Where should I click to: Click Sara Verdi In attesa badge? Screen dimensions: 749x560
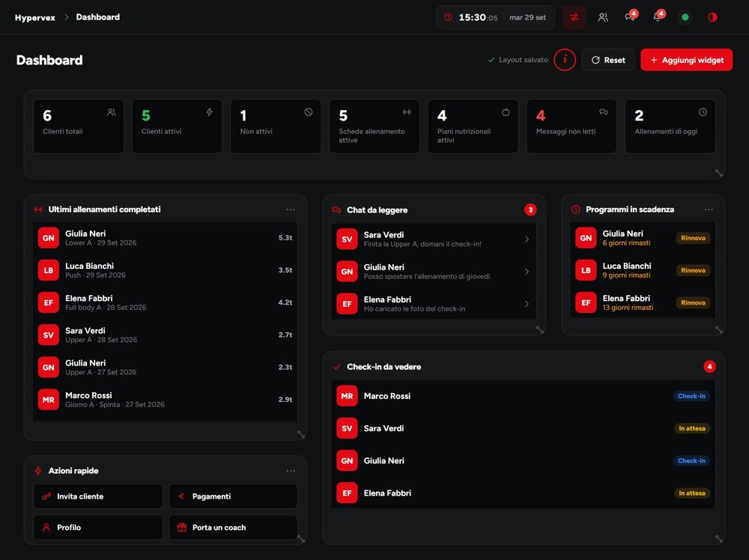pos(692,428)
